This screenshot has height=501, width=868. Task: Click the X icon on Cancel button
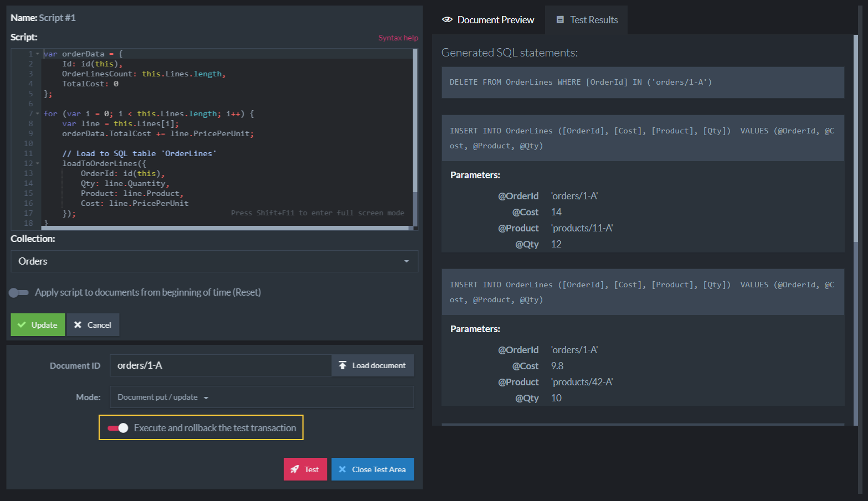tap(78, 325)
